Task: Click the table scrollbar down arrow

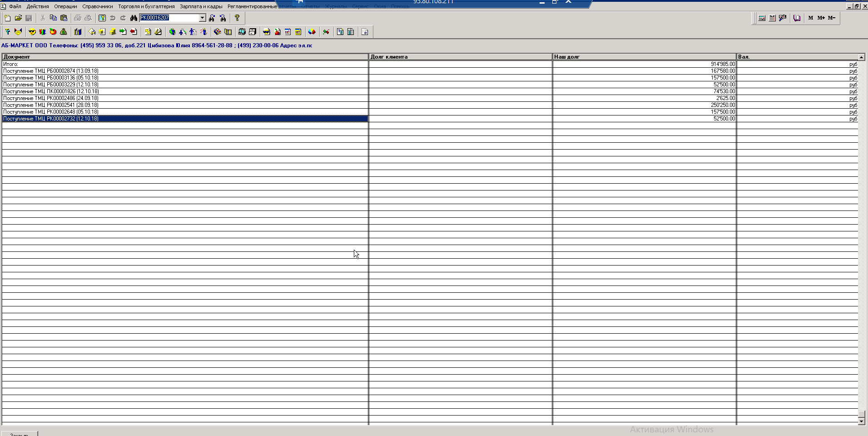Action: coord(861,421)
